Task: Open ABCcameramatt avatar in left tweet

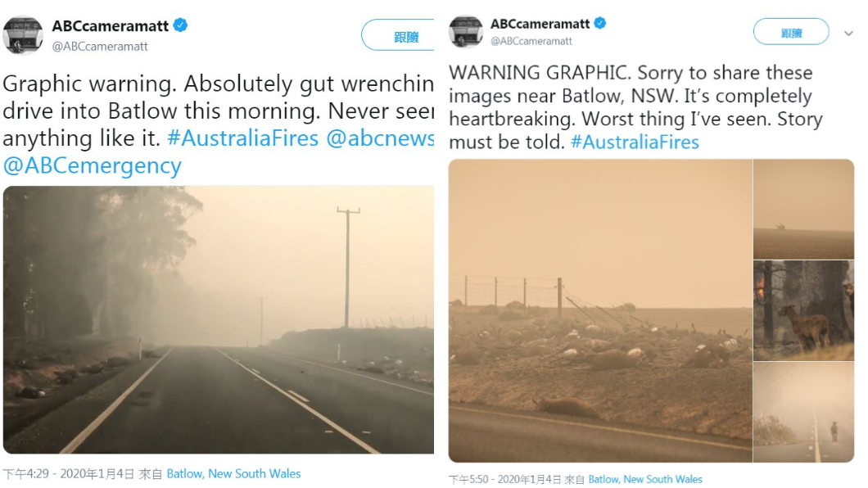Action: pos(23,35)
